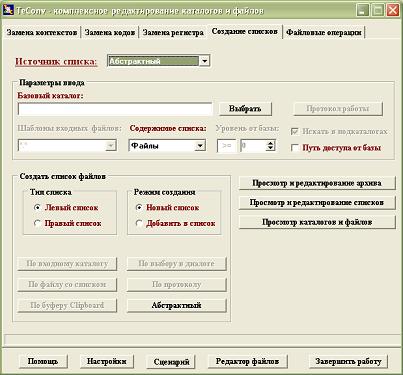Click the Абстрактный button
Screen dimensions: 403x375
(x=176, y=305)
